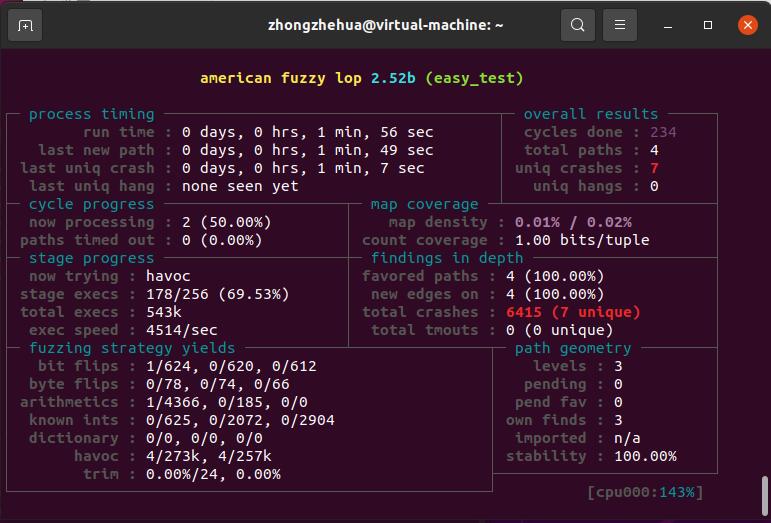Click the 'process timing' section header
The width and height of the screenshot is (771, 523).
91,114
